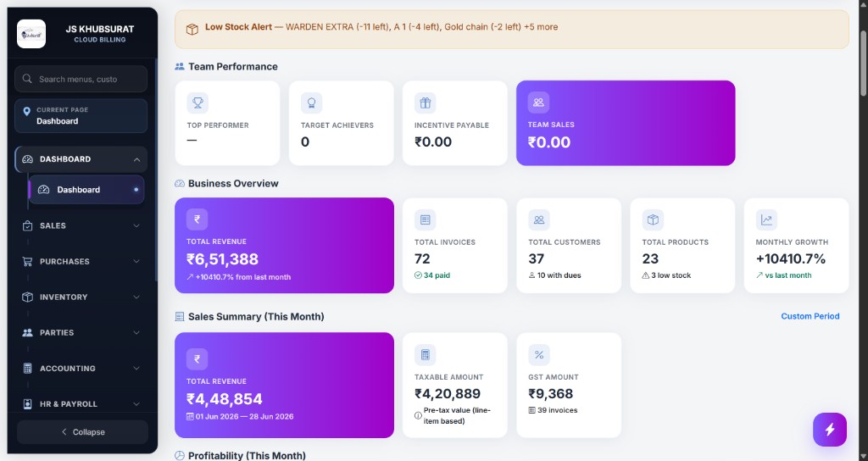Image resolution: width=868 pixels, height=461 pixels.
Task: Click the Current Page Dashboard box
Action: point(81,115)
